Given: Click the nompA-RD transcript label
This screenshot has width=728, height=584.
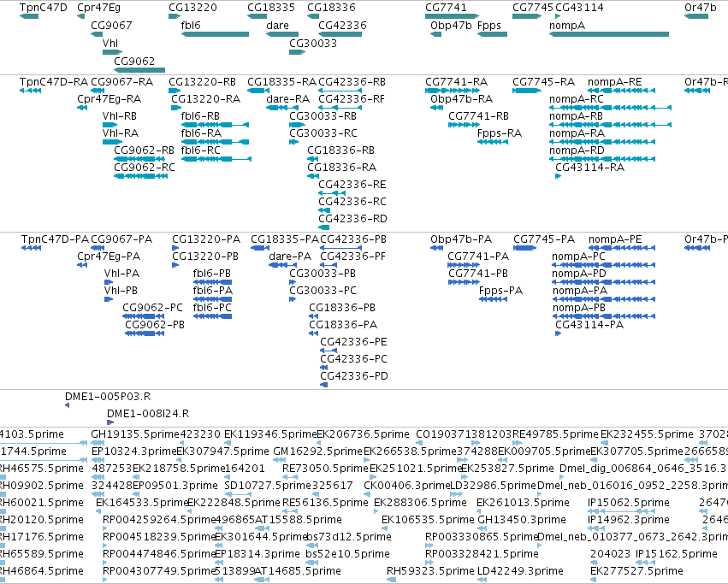Looking at the screenshot, I should (x=577, y=150).
